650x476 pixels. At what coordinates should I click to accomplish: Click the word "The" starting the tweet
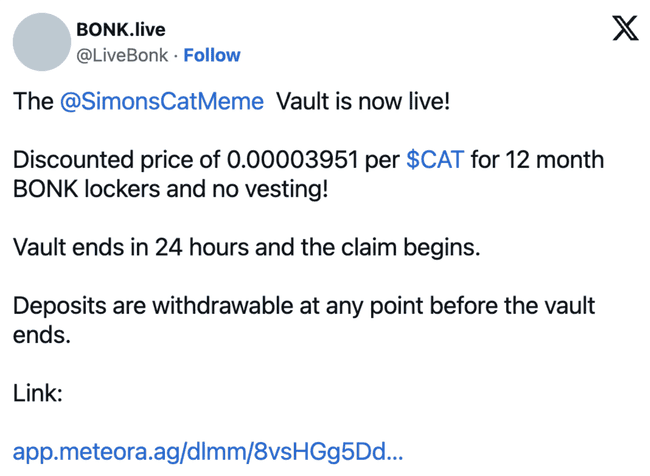pyautogui.click(x=32, y=102)
